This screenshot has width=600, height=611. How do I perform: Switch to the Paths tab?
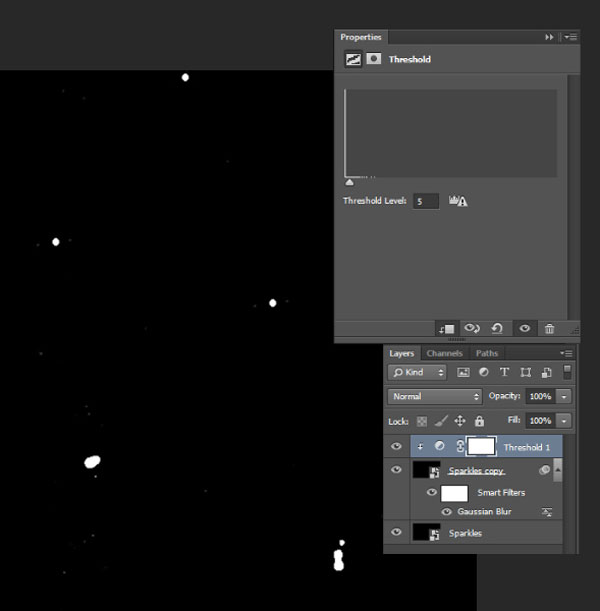click(487, 353)
